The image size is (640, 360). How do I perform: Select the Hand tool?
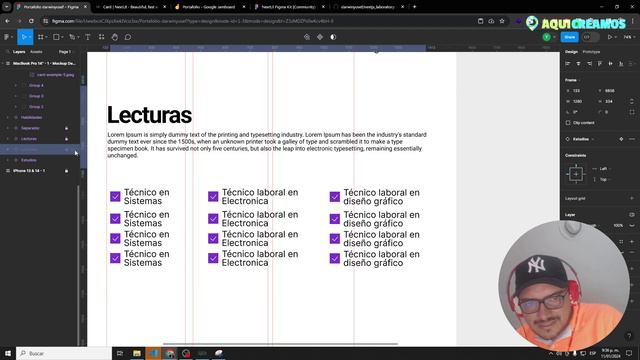115,37
